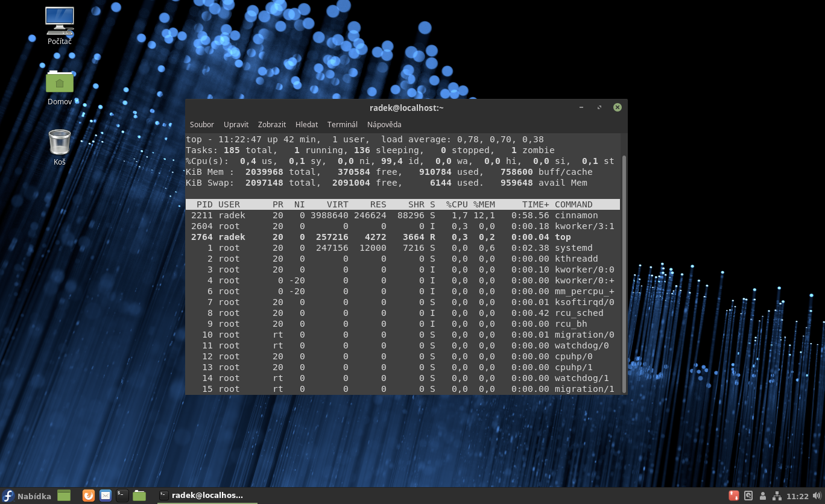This screenshot has height=504, width=825.
Task: Launch terminal from the panel launcher
Action: [x=122, y=496]
